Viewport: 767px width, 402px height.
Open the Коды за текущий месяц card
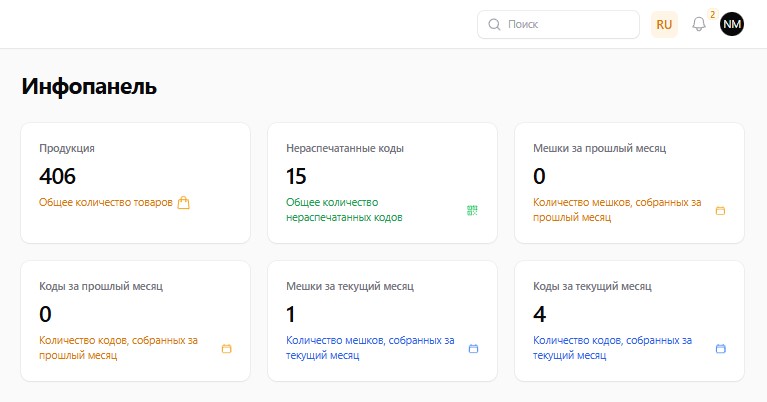(629, 320)
